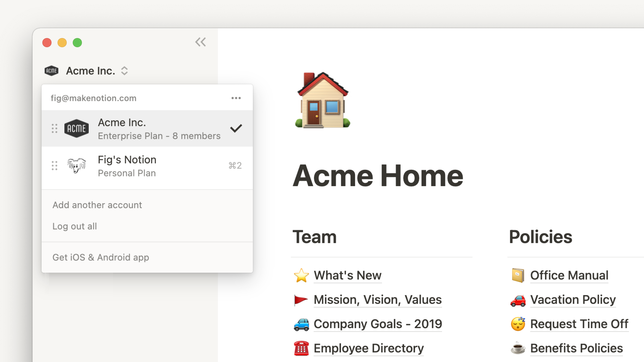Screen dimensions: 644x362
Task: Click the Request Time Off sleepy emoji icon
Action: tap(518, 324)
